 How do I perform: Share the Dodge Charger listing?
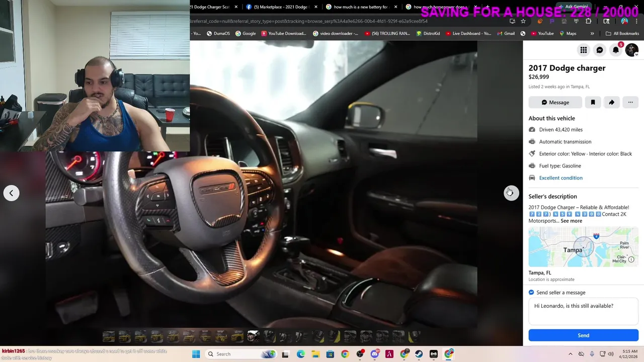[x=611, y=102]
